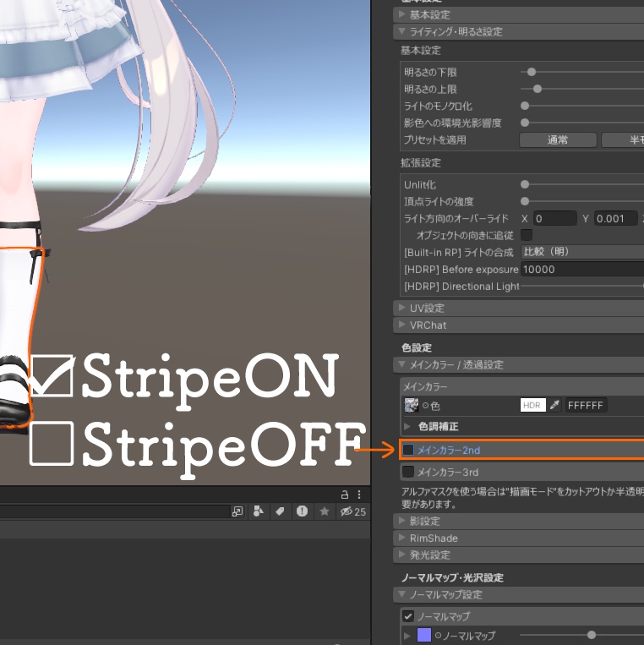Viewport: 644px width, 645px height.
Task: Toggle the オブジェクトの向きに追従 checkbox
Action: coord(527,235)
